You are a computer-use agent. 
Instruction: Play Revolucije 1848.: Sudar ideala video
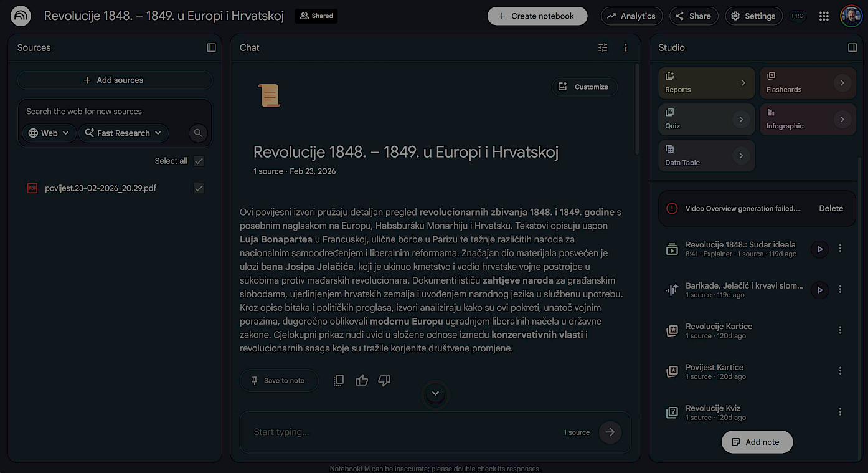click(x=820, y=249)
